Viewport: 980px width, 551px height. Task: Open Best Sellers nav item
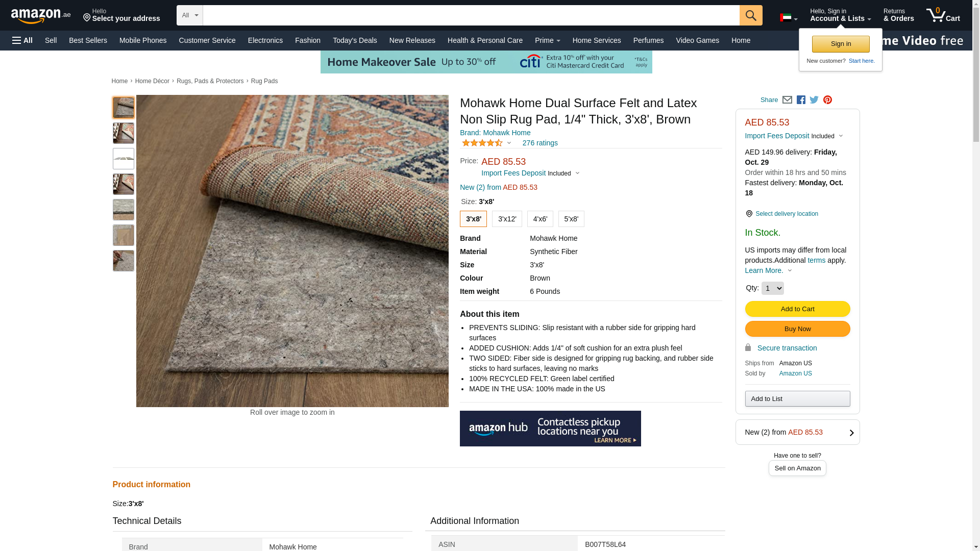click(88, 40)
